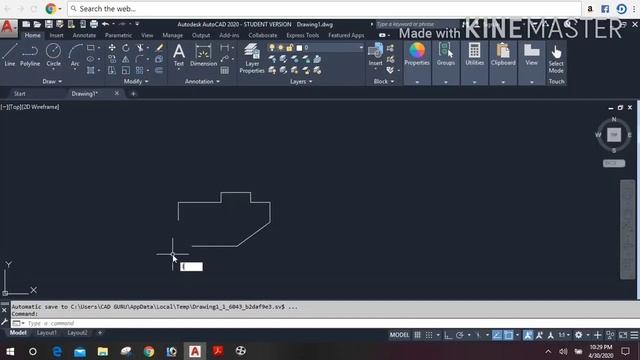Expand the Annotation panel
The image size is (640, 360).
(202, 82)
